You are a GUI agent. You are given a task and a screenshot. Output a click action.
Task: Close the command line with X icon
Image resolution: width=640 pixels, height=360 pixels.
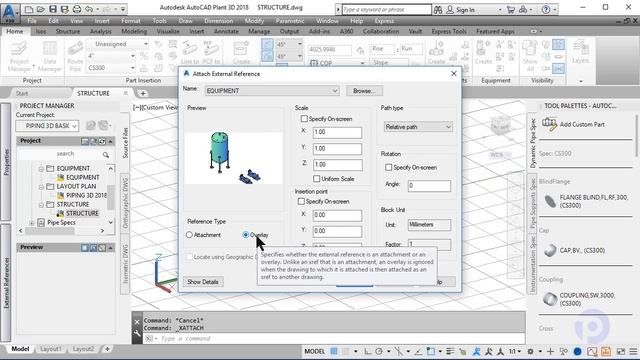point(137,322)
